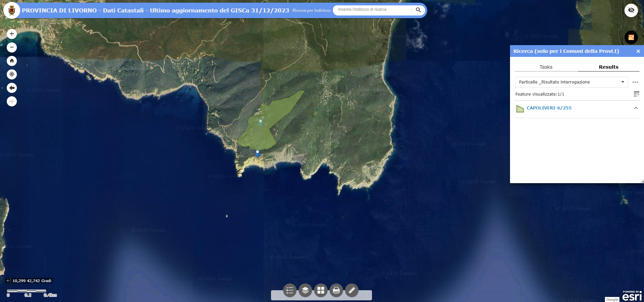Open the three-dots results options menu
Image resolution: width=644 pixels, height=302 pixels.
pos(635,82)
